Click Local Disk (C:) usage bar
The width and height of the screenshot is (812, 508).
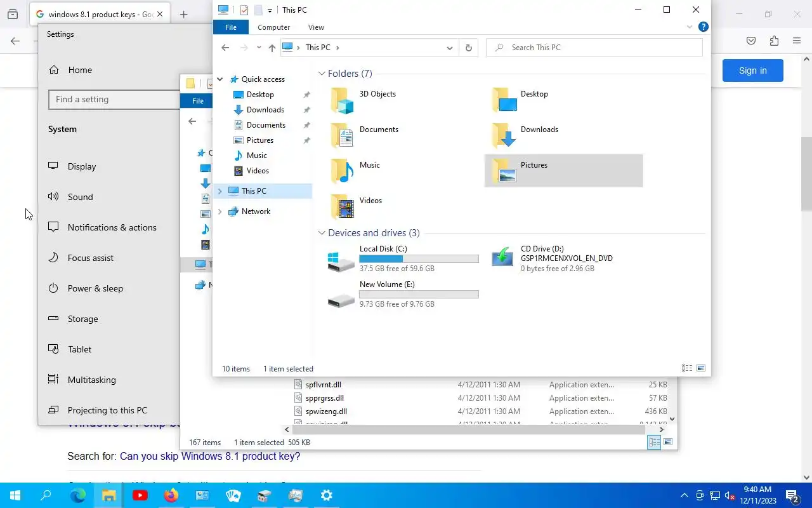click(x=419, y=259)
